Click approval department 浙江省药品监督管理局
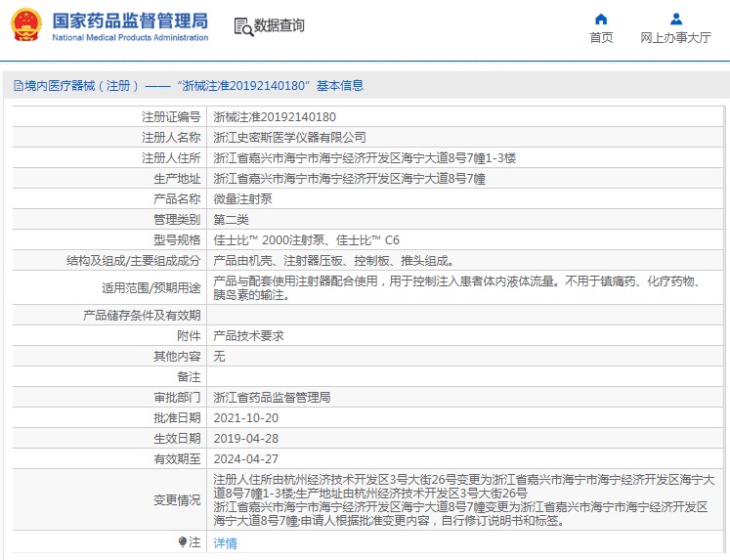 (x=272, y=397)
